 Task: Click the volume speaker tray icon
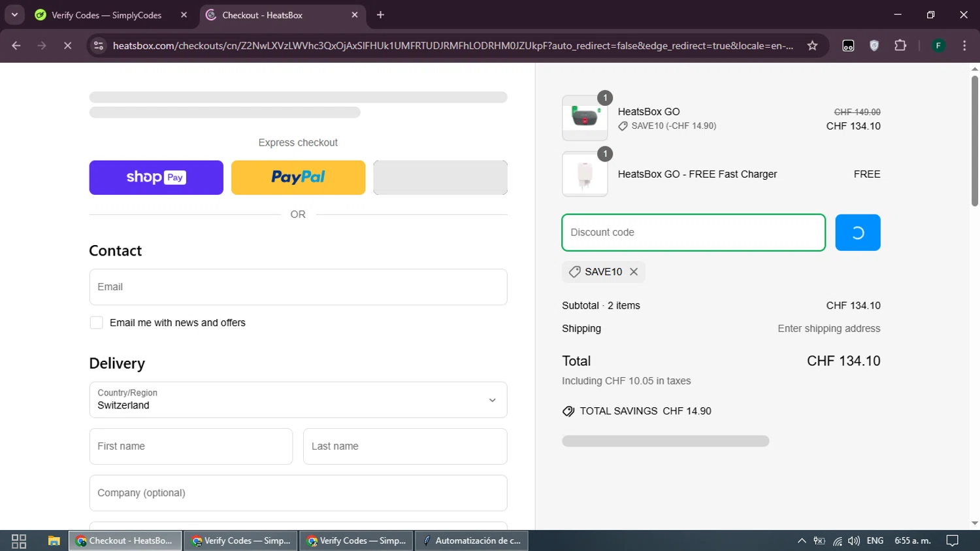click(854, 541)
